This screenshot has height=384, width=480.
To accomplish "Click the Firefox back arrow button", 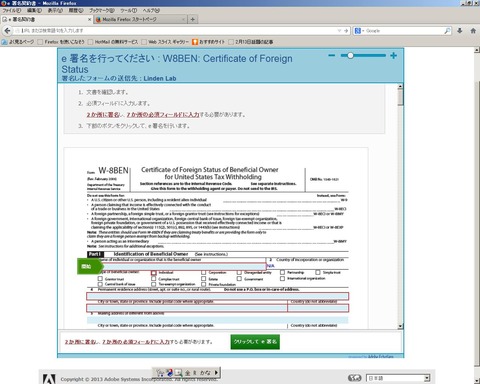I will [x=7, y=31].
